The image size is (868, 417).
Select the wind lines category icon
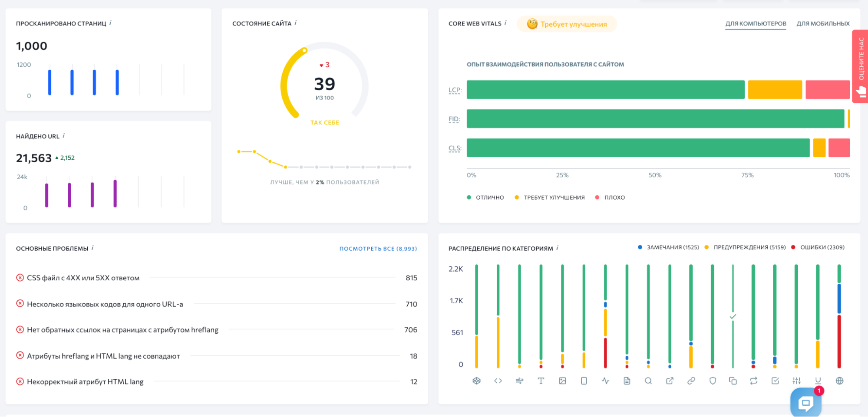[519, 381]
